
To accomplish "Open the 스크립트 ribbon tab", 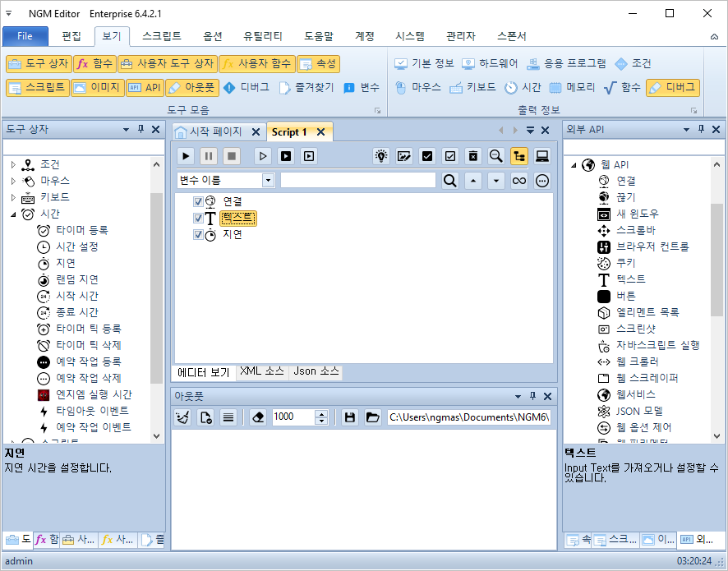I will tap(162, 36).
